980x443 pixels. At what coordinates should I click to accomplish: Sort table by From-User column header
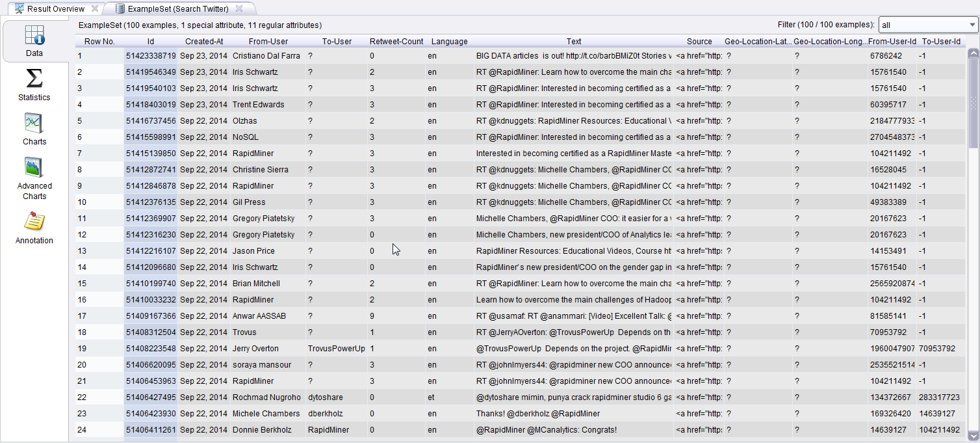(x=268, y=41)
